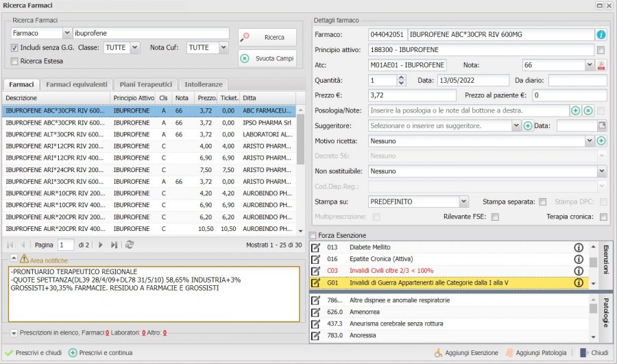The width and height of the screenshot is (617, 364).
Task: Select row IBUPROFENE ALT*30CPR RIV 600
Action: tap(149, 134)
